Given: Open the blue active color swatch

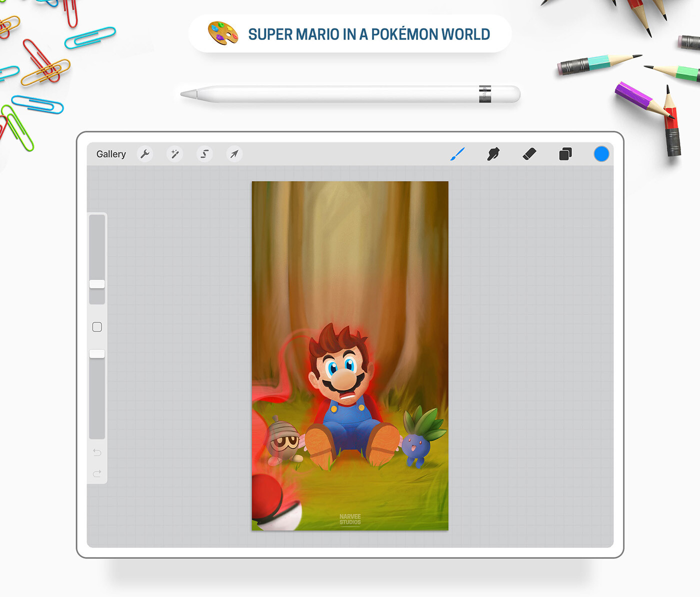Looking at the screenshot, I should [x=601, y=154].
